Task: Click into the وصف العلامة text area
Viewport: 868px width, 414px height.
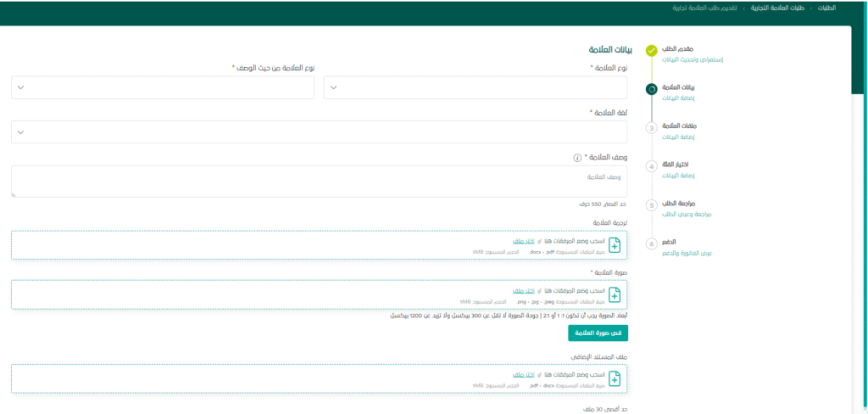Action: (319, 182)
